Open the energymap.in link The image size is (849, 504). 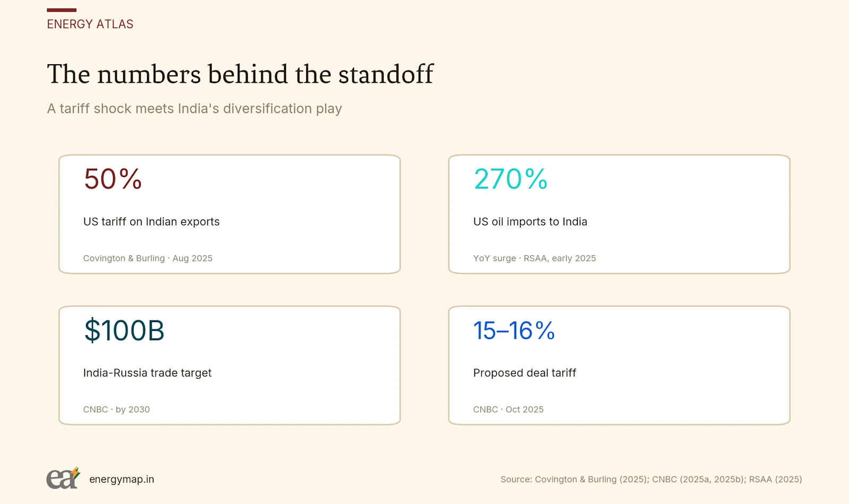[122, 479]
